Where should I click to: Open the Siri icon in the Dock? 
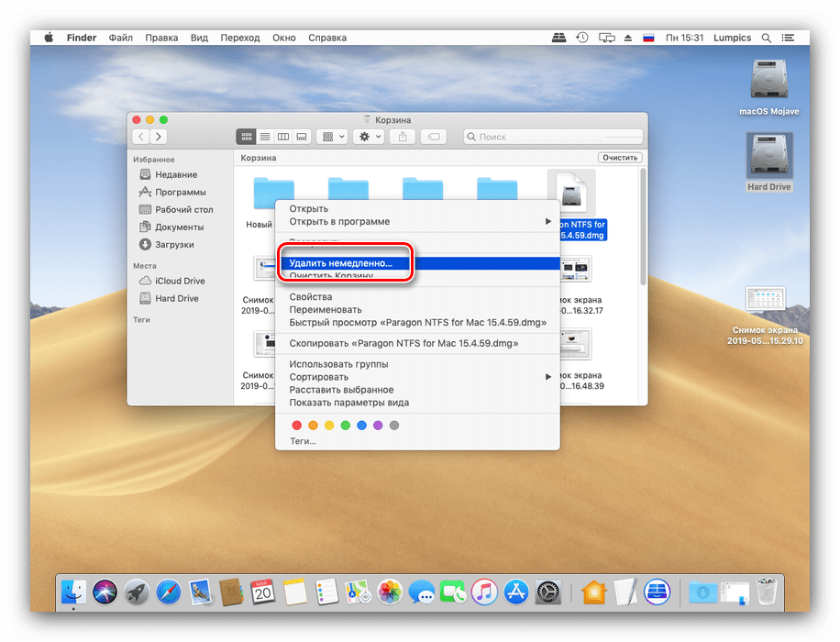(105, 592)
